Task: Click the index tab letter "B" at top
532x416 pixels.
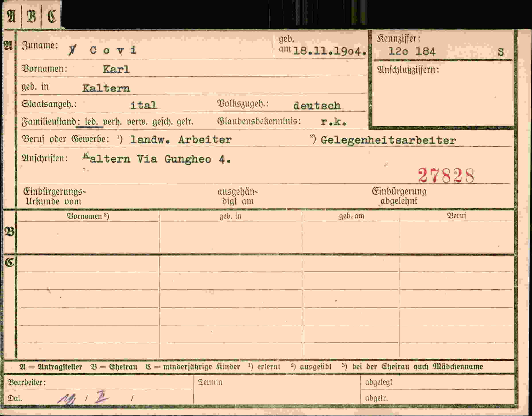Action: point(31,16)
